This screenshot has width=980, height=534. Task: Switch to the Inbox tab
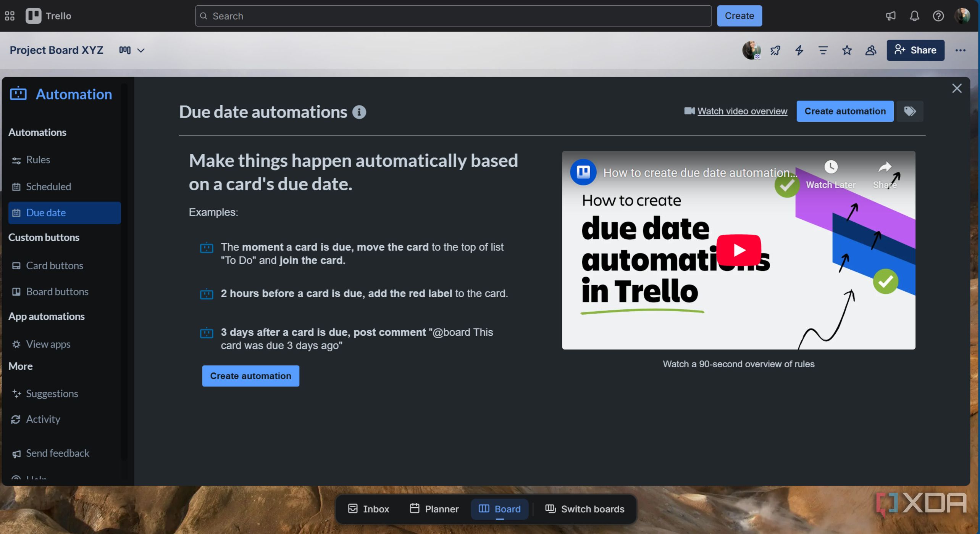368,509
